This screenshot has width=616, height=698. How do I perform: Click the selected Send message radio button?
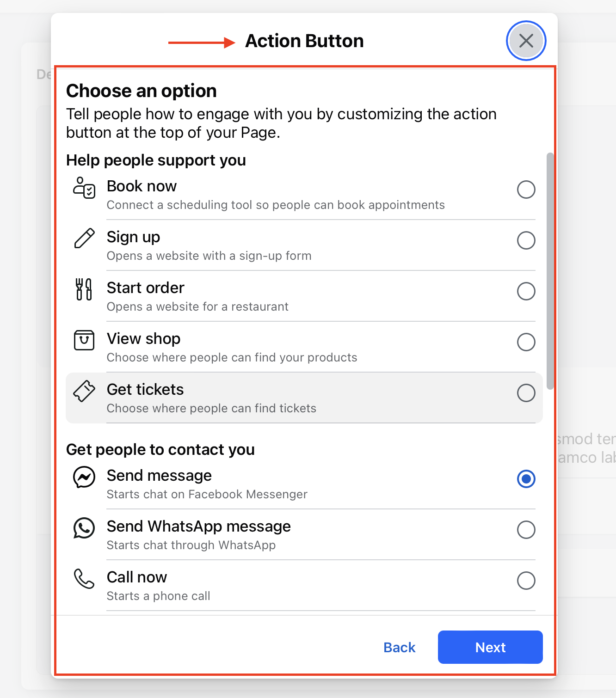(526, 479)
